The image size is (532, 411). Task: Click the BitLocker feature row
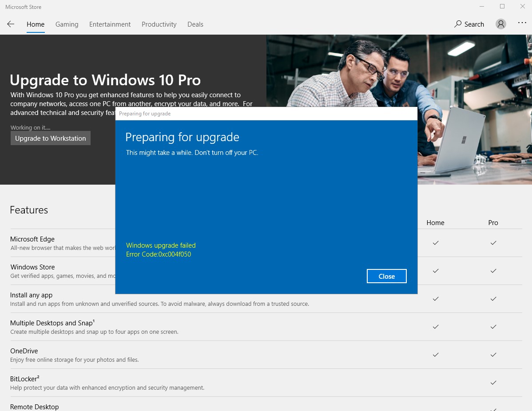coord(266,383)
